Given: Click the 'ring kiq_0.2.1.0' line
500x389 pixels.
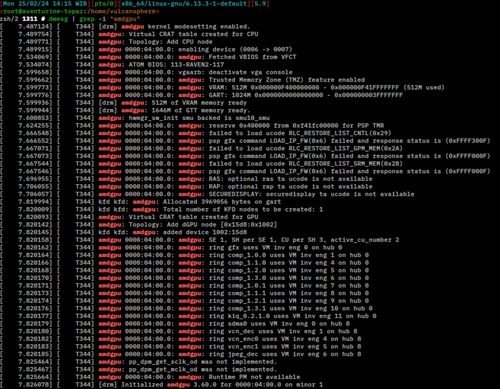Looking at the screenshot, I should (x=292, y=316).
